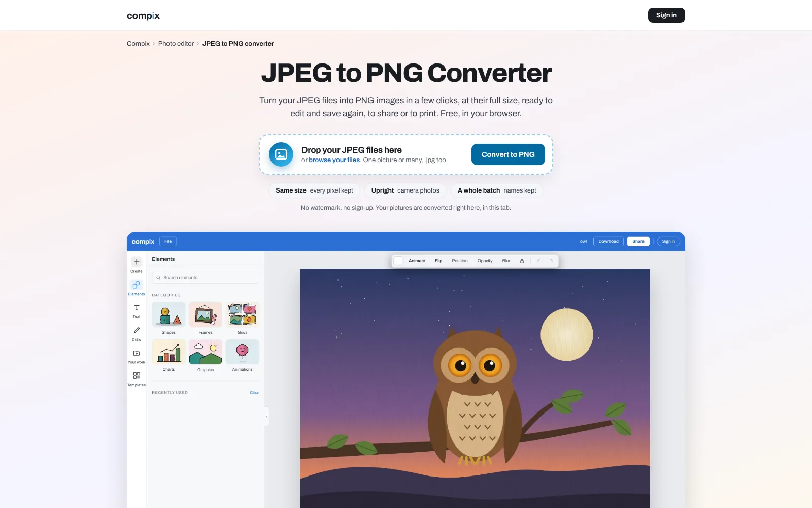This screenshot has height=508, width=812.
Task: Click Blur in the floating toolbar
Action: click(506, 261)
